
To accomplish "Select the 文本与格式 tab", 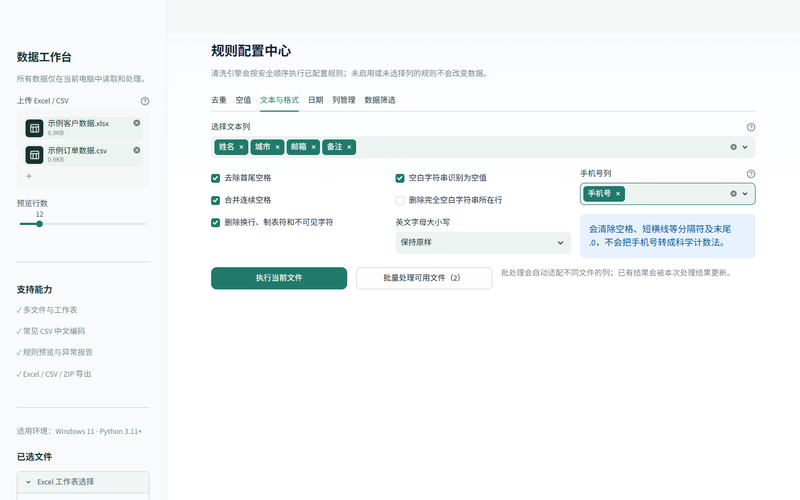I will 279,100.
